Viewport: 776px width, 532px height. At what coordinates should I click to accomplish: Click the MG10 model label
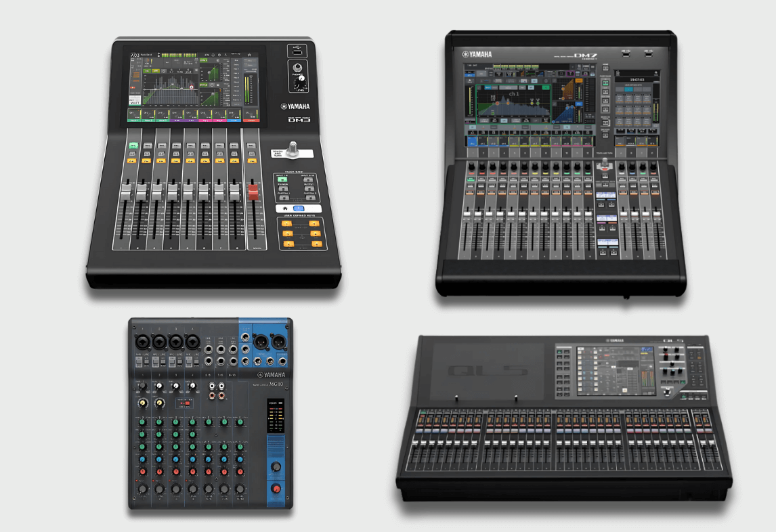coord(276,384)
